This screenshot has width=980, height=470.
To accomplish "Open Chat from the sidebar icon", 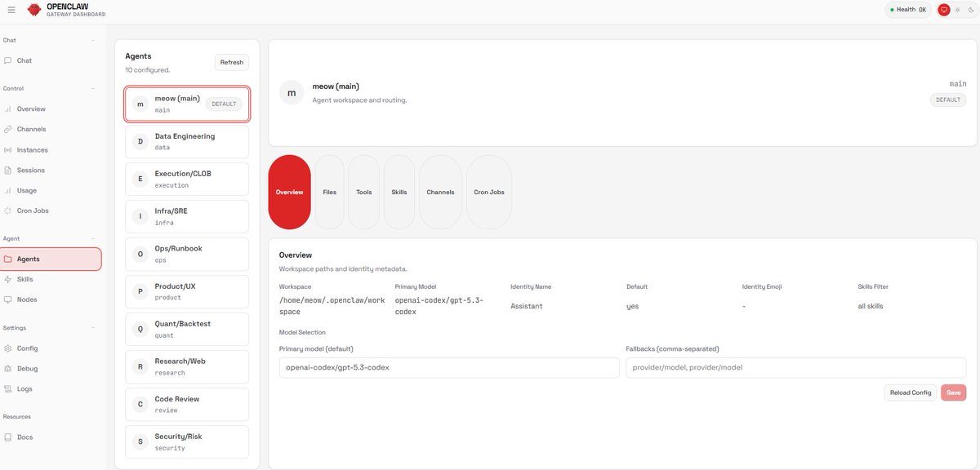I will click(x=8, y=60).
